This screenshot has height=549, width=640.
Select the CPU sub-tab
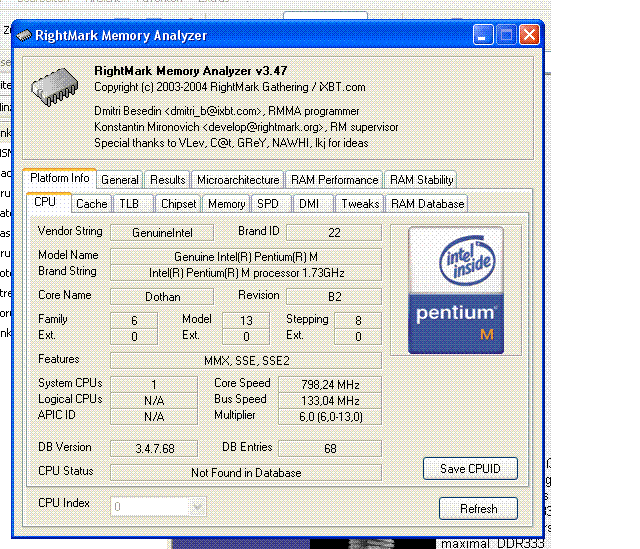[x=49, y=202]
